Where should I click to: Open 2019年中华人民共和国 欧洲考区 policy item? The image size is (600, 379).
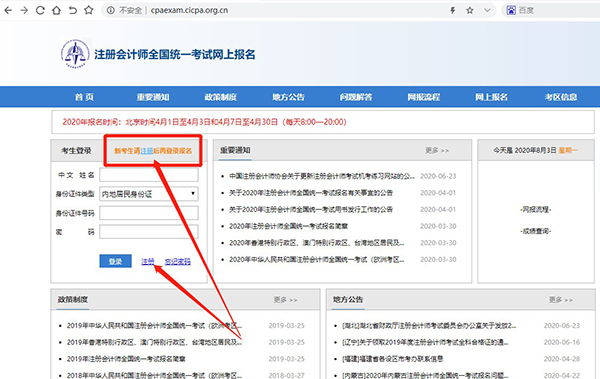click(x=154, y=325)
